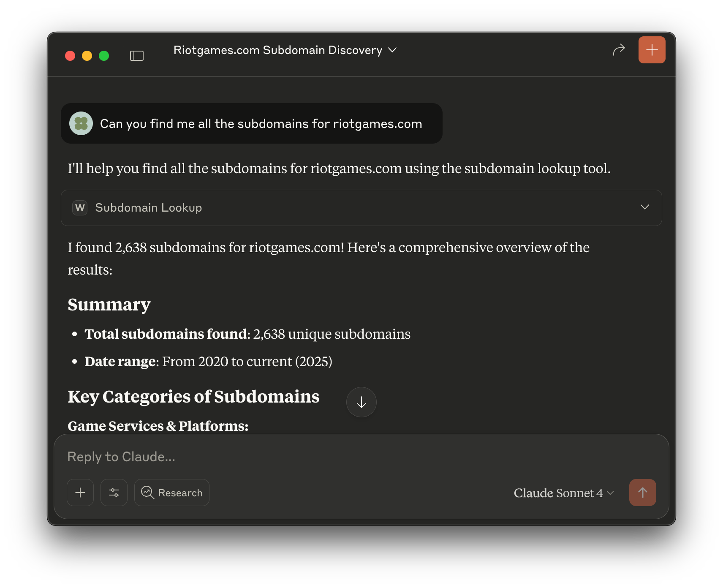Click the green maximize traffic light
The image size is (723, 588).
104,55
